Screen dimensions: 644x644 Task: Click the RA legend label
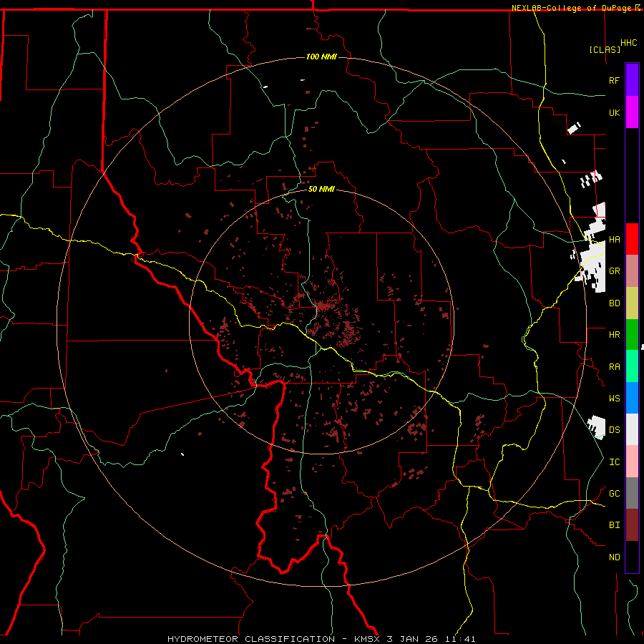pos(614,367)
